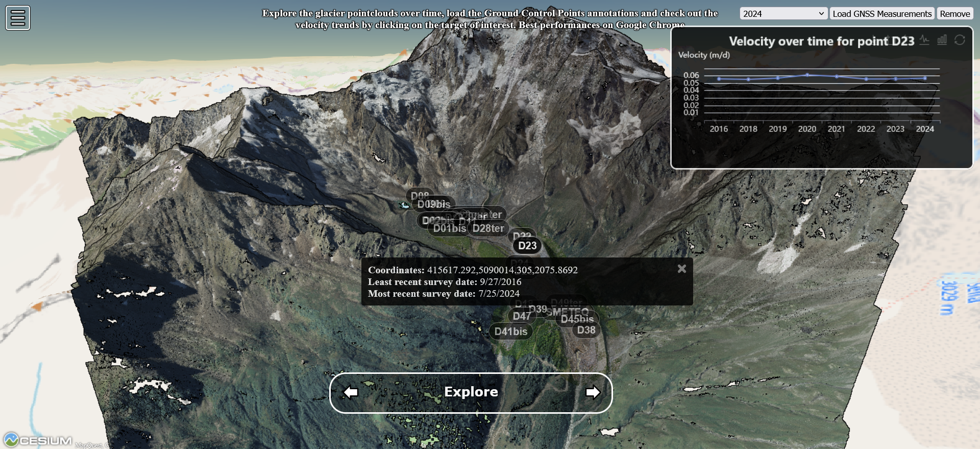Select the D08 target label
Viewport: 980px width, 449px height.
click(420, 195)
